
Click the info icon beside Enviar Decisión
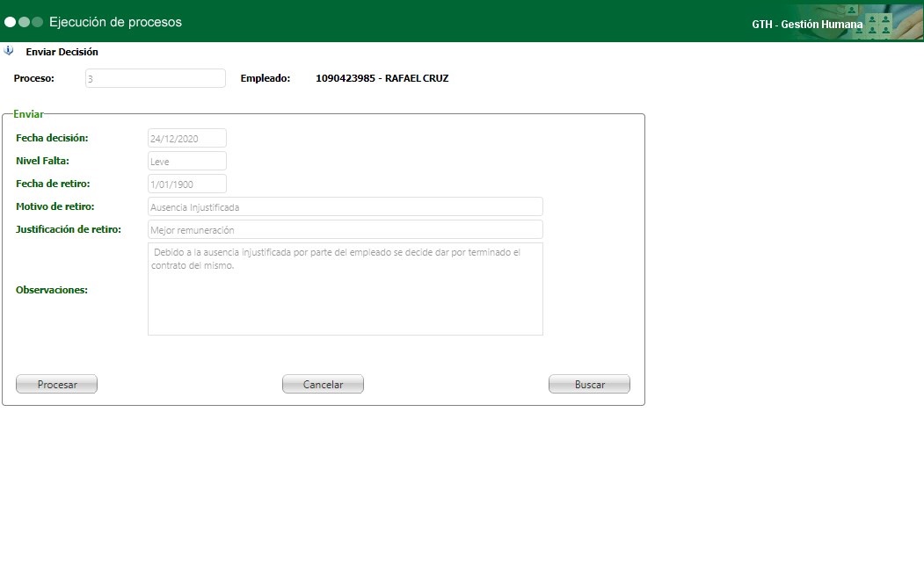pos(8,51)
